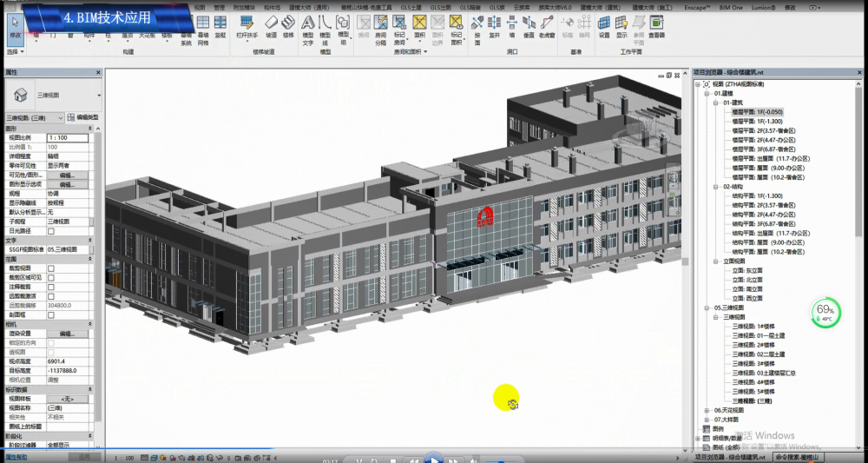Toggle the 裁剪视图 crop view checkbox
Viewport: 868px width, 463px height.
tap(50, 268)
